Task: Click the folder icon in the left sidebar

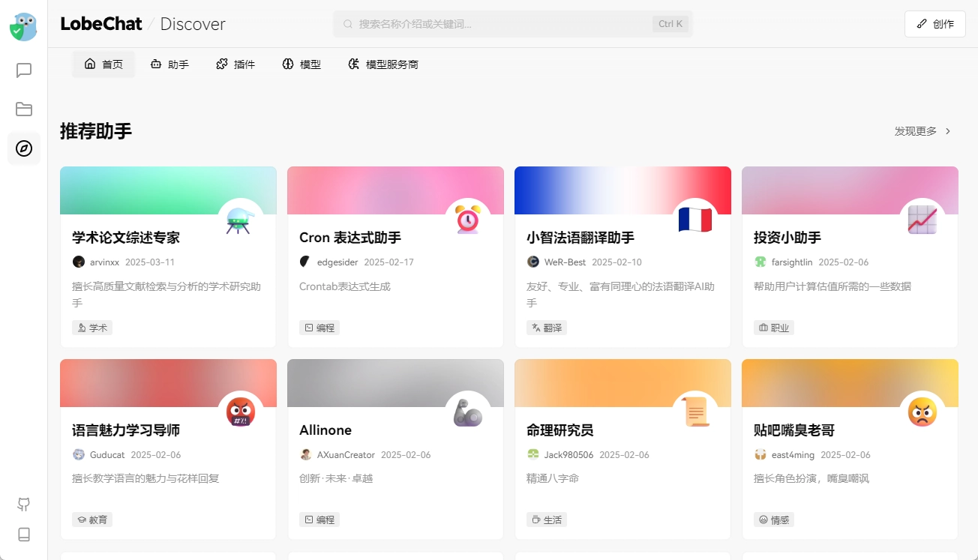Action: [x=23, y=109]
